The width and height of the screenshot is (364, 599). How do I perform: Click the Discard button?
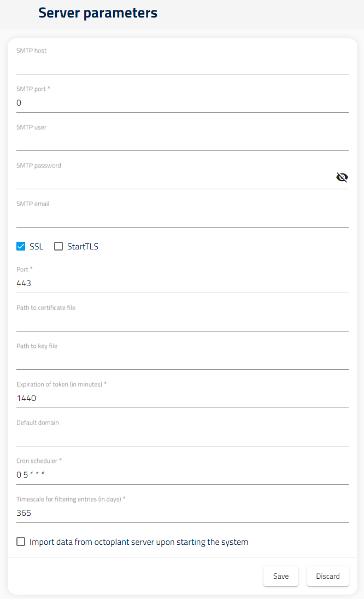tap(327, 575)
